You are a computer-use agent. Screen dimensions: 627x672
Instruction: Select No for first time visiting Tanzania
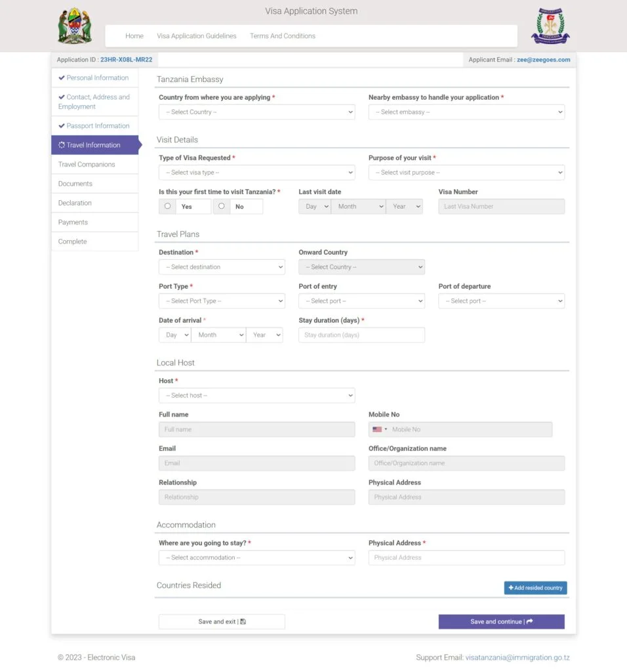222,206
